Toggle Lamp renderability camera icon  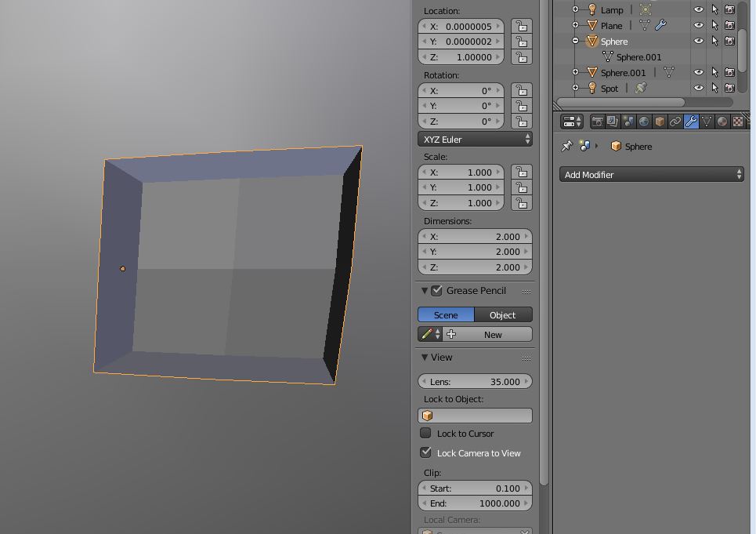point(730,9)
